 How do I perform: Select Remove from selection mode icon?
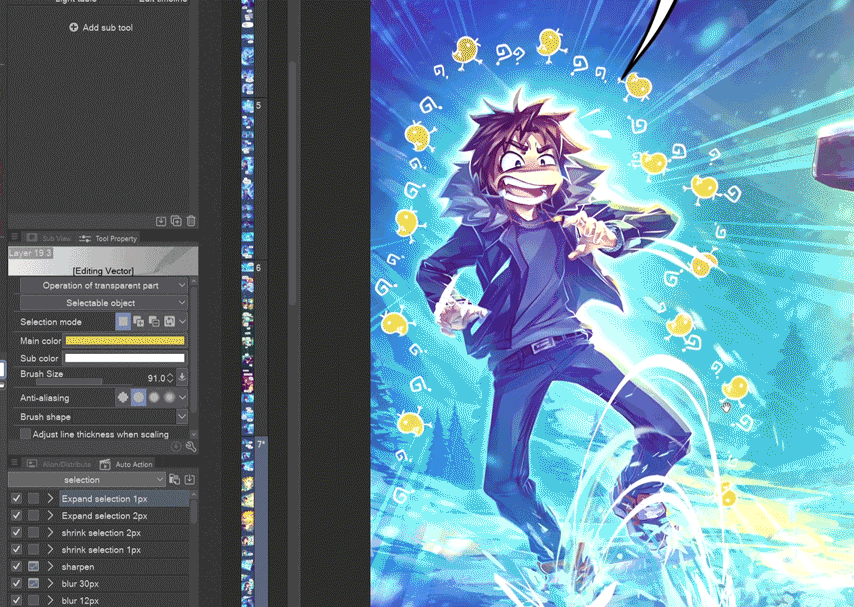pos(154,322)
